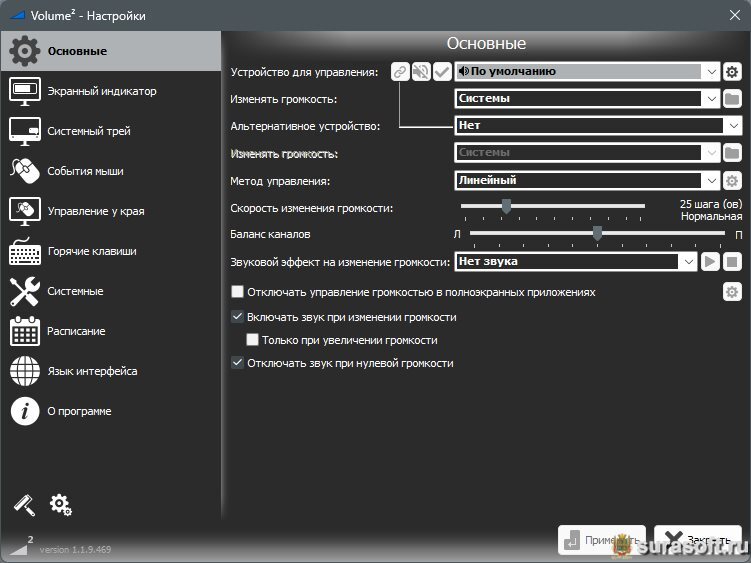Switch to Управление у края section

click(x=111, y=211)
